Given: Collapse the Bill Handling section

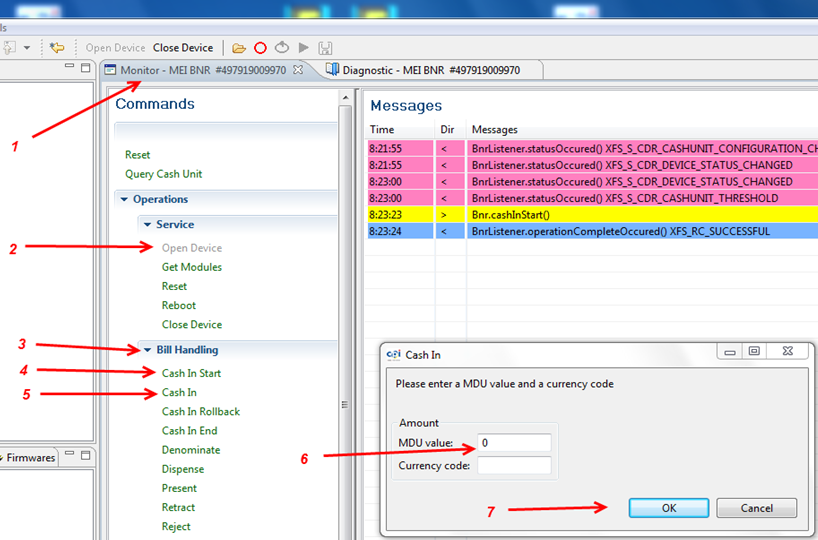Looking at the screenshot, I should point(147,350).
